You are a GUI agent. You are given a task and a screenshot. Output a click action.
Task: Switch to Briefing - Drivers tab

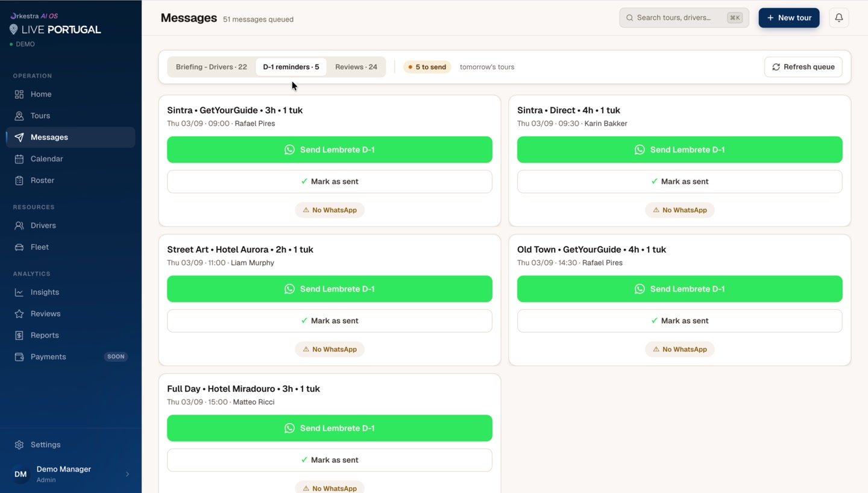click(x=212, y=67)
